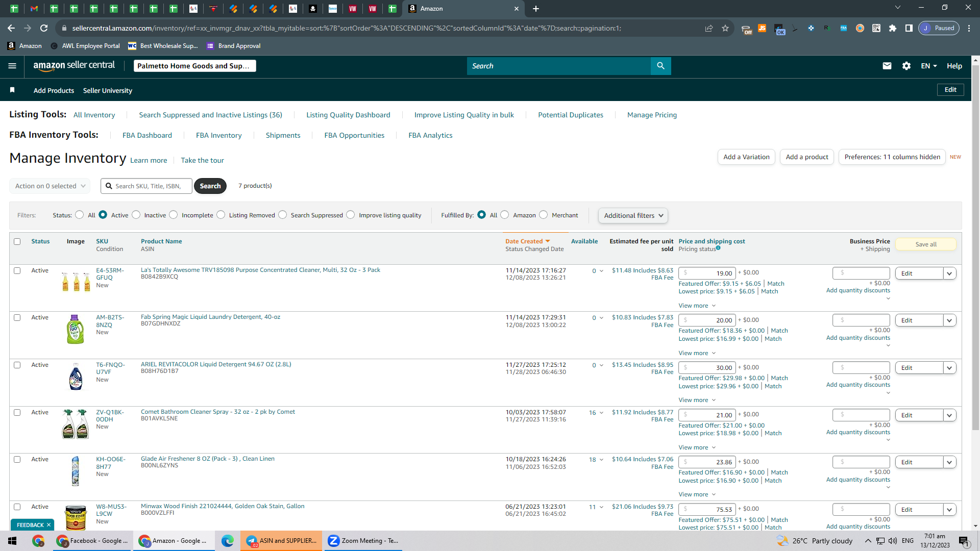This screenshot has height=551, width=980.
Task: Select the Inactive status radio button
Action: (x=136, y=215)
